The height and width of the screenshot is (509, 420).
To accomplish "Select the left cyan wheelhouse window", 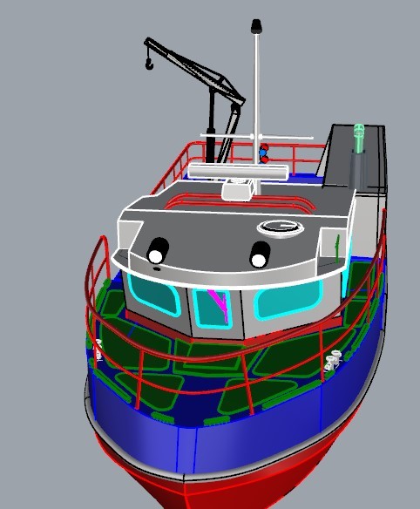I will 153,295.
